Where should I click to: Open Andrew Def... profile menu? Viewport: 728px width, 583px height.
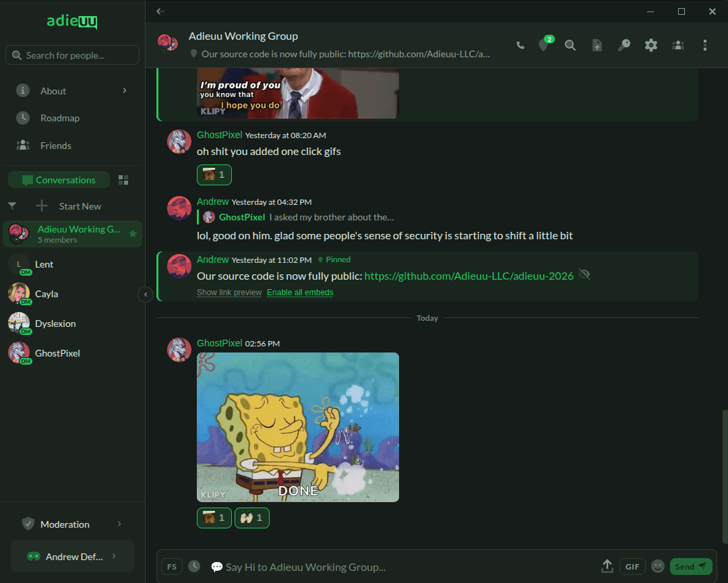pos(72,556)
